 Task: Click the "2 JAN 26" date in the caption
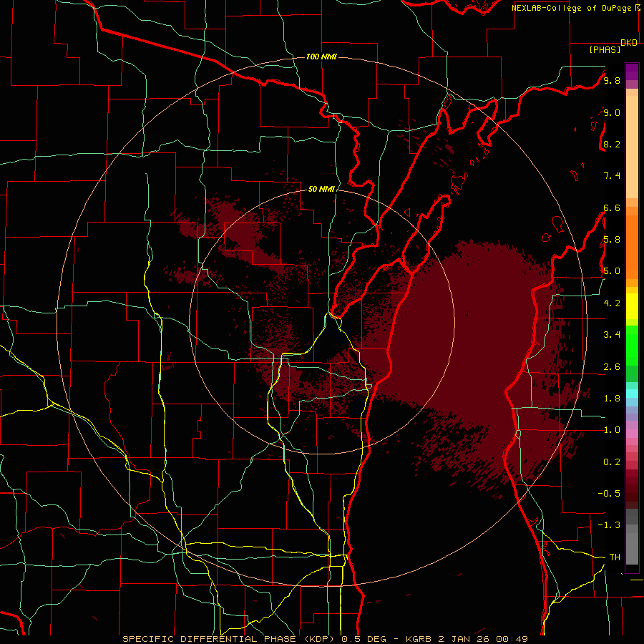[x=463, y=639]
